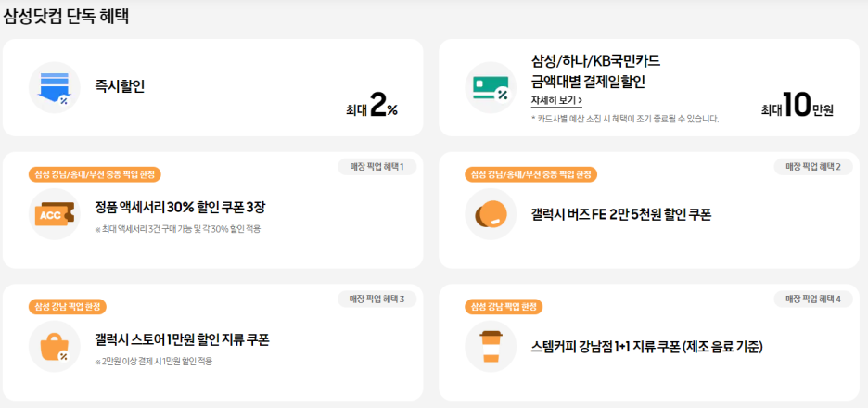
Task: Click the card budget early-end notice text
Action: [624, 119]
